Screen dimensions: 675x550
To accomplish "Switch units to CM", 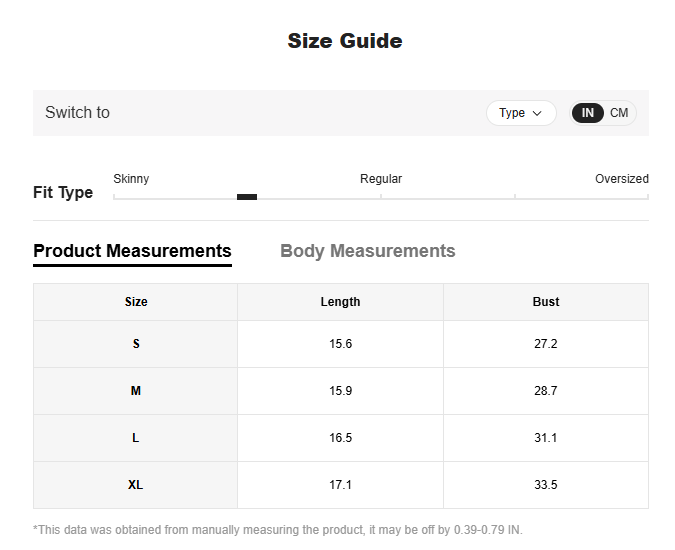I will point(619,113).
